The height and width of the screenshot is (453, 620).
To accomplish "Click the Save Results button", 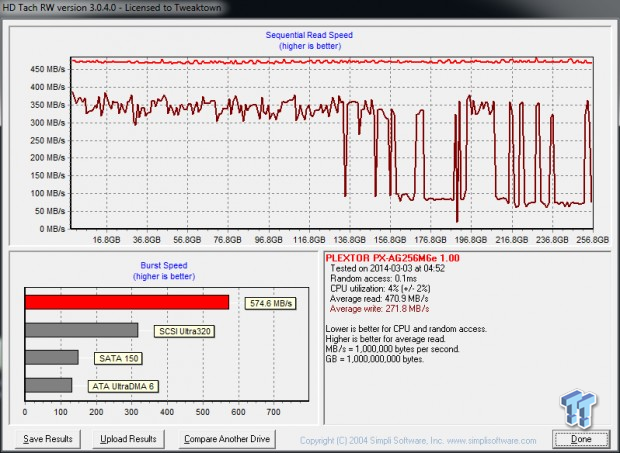I will (48, 439).
